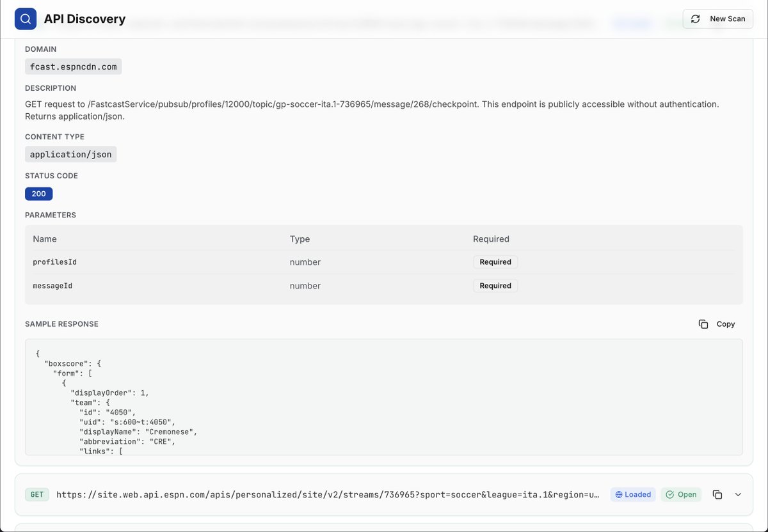768x532 pixels.
Task: Click the API Discovery title
Action: (84, 19)
